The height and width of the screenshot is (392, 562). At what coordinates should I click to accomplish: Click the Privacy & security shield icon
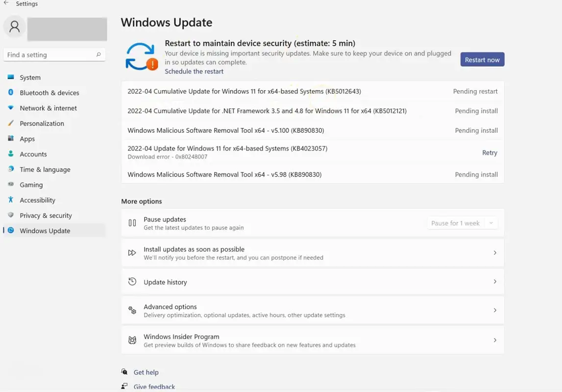(x=11, y=215)
